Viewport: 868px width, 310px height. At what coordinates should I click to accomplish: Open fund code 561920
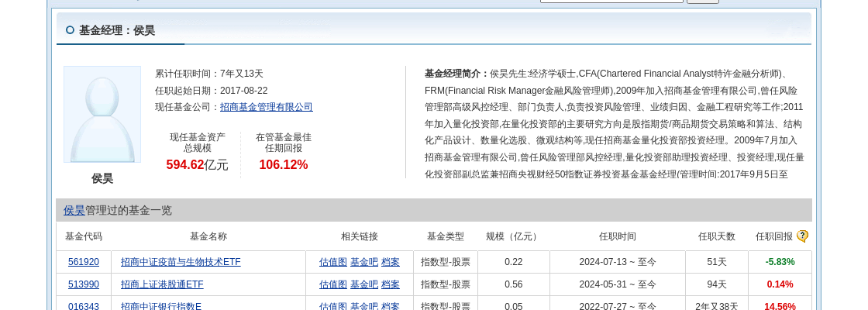[x=84, y=262]
